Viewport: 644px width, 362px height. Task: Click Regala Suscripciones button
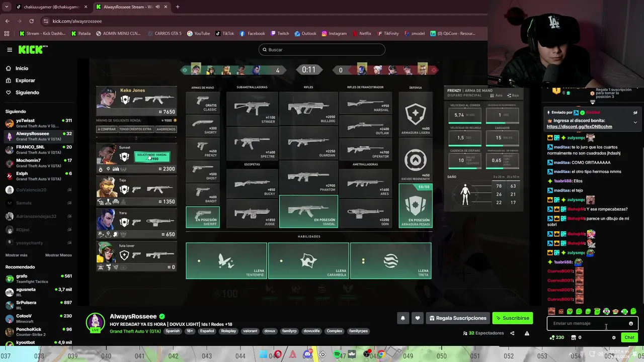[458, 318]
